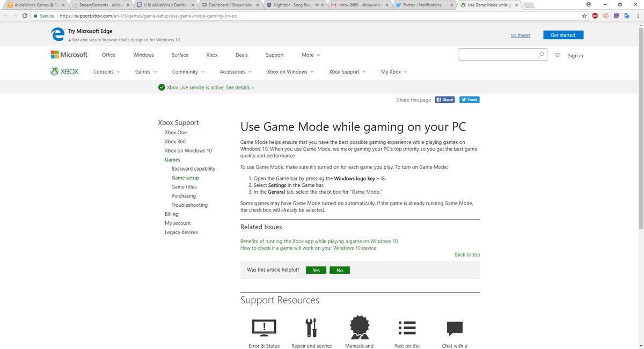Share page using the Tweet button

click(x=470, y=99)
